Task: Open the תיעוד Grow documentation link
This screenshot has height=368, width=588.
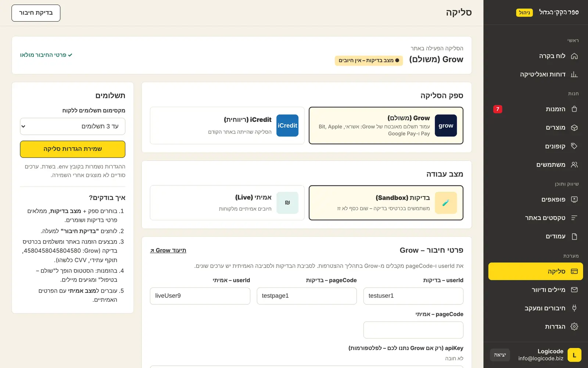Action: coord(168,250)
